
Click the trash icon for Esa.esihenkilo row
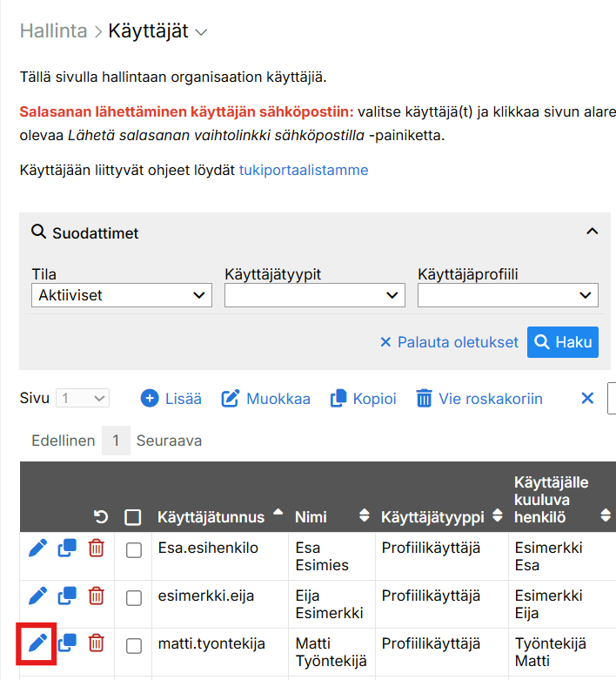[x=97, y=549]
